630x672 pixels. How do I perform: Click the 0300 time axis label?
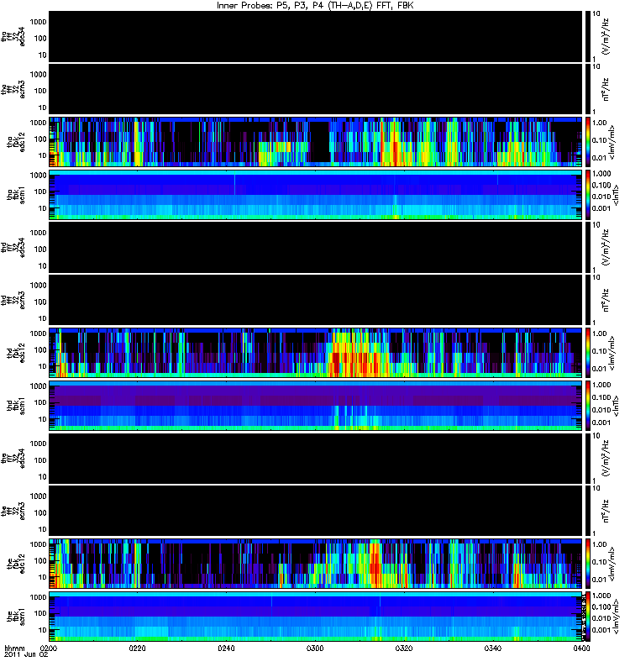315,648
